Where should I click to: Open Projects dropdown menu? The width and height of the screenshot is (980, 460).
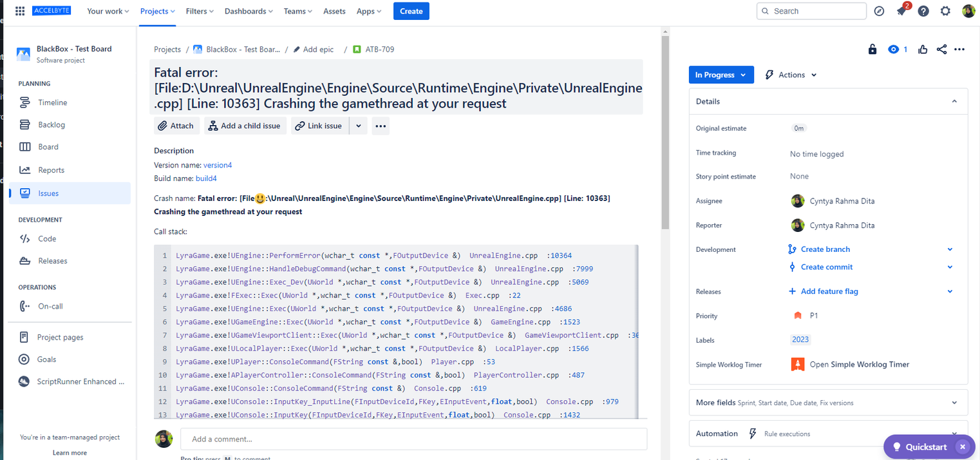click(x=157, y=11)
